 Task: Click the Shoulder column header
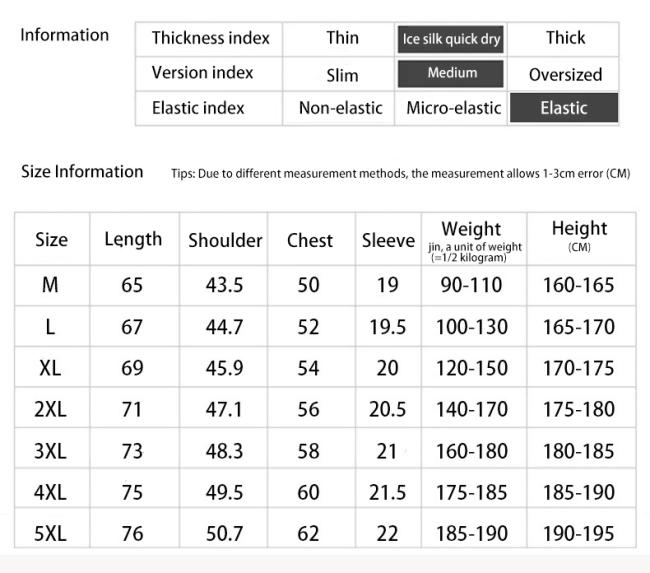225,240
